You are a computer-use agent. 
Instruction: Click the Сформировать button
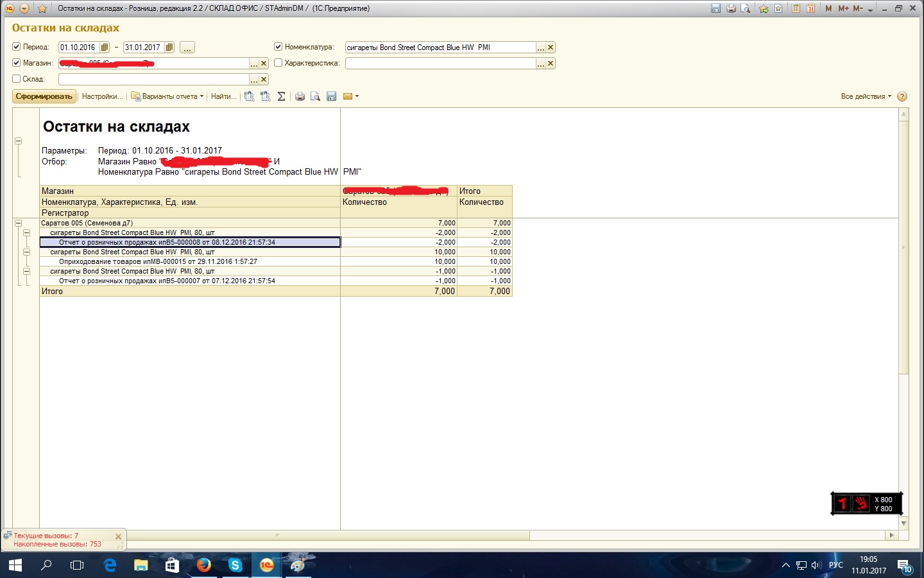(44, 96)
